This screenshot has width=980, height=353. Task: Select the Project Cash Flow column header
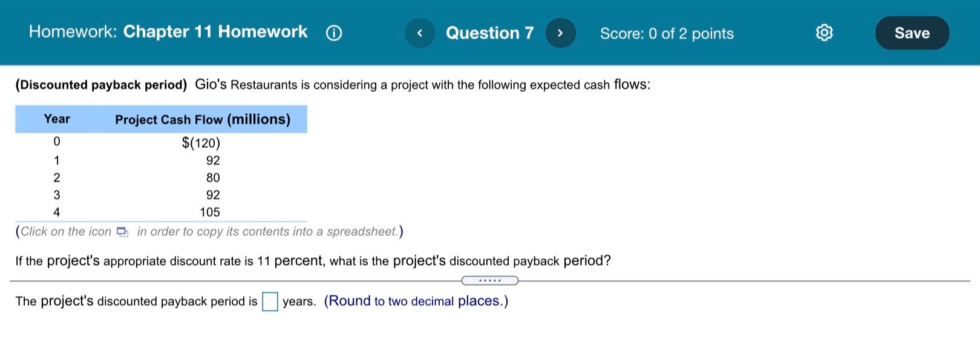pos(203,119)
